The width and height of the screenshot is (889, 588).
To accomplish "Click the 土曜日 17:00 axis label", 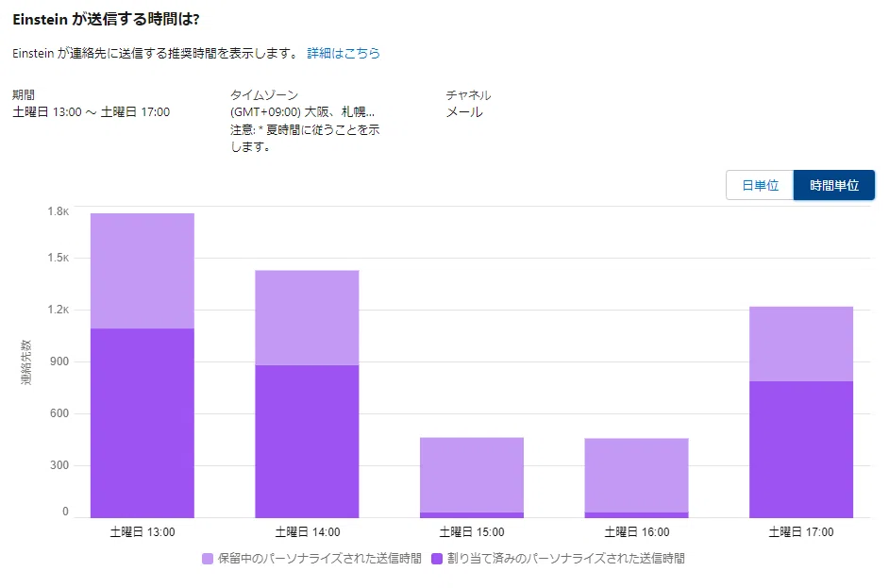I will pyautogui.click(x=801, y=532).
